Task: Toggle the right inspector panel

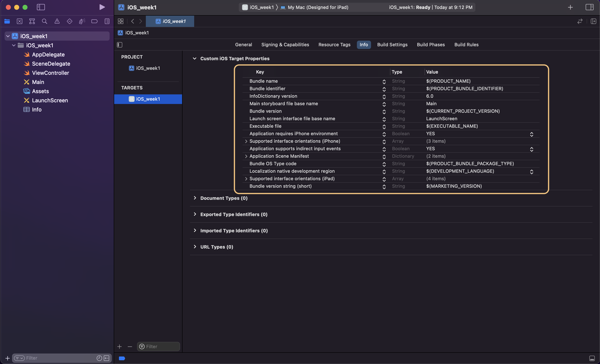Action: pyautogui.click(x=589, y=7)
